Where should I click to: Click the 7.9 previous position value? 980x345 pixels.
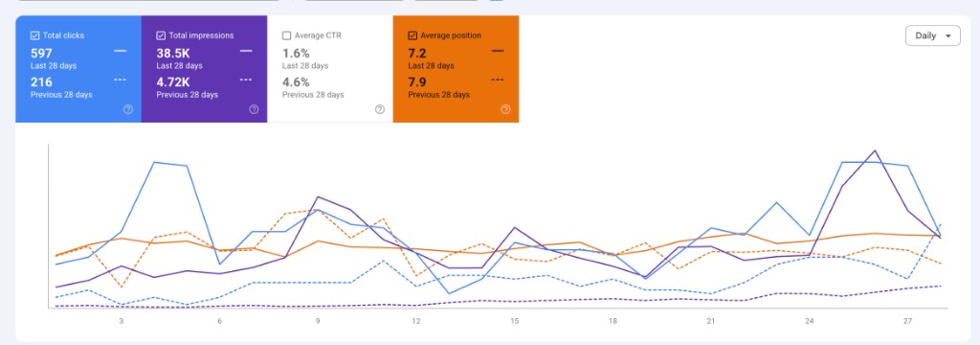417,82
